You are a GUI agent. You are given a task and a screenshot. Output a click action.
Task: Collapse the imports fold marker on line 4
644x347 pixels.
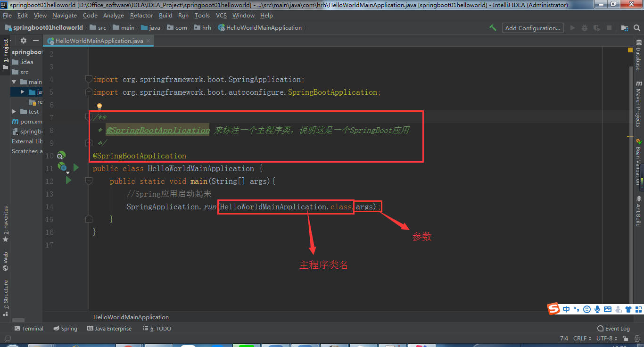tap(89, 79)
